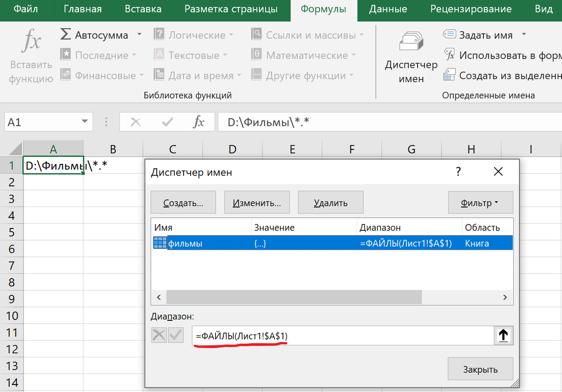Click the collapse dialog arrow icon
Image resolution: width=562 pixels, height=392 pixels.
click(x=503, y=335)
